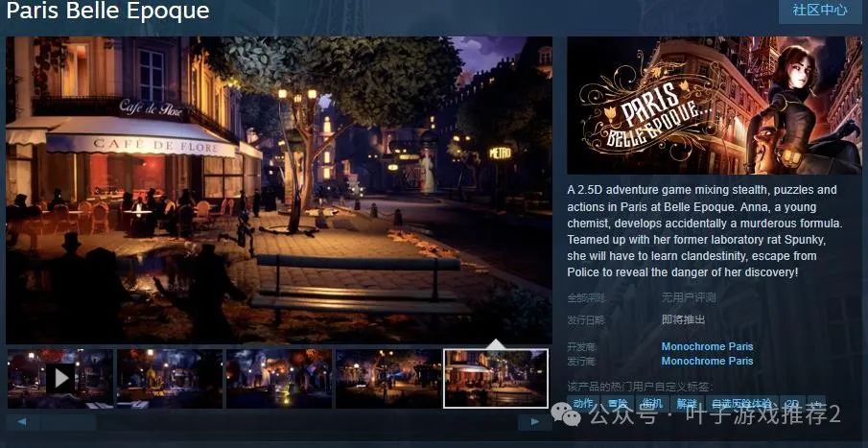Open the 社区中心 community hub button
Viewport: 868px width, 448px height.
(x=820, y=10)
